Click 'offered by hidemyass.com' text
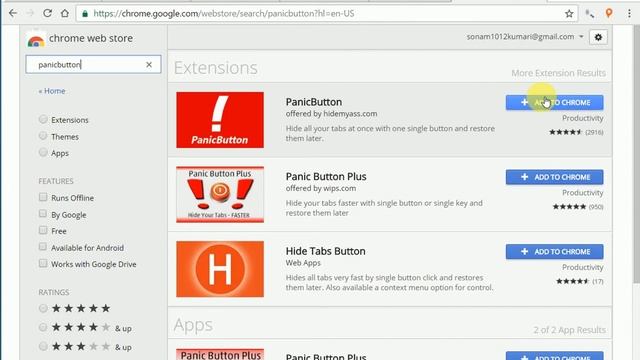This screenshot has width=640, height=360. tap(331, 114)
